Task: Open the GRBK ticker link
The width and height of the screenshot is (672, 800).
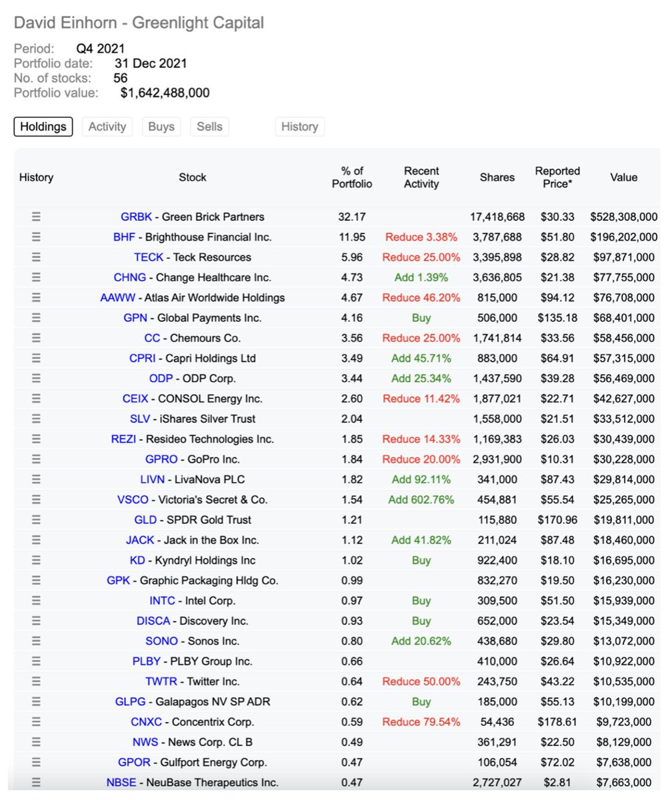Action: (x=136, y=217)
